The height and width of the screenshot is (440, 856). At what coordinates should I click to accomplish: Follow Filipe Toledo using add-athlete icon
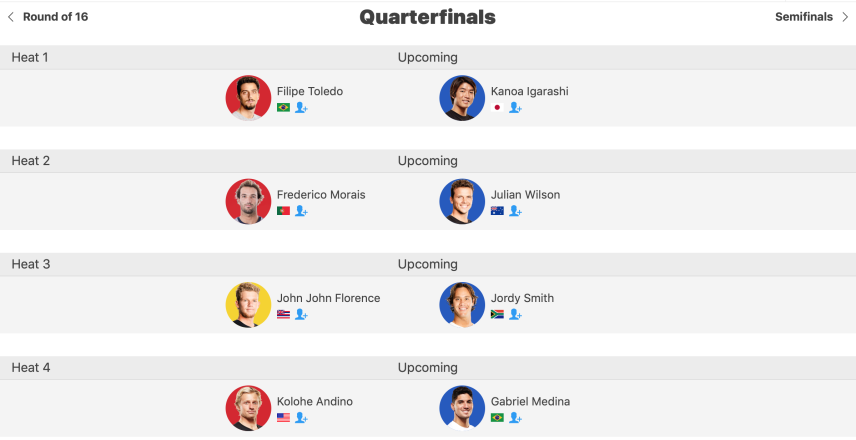pos(301,108)
